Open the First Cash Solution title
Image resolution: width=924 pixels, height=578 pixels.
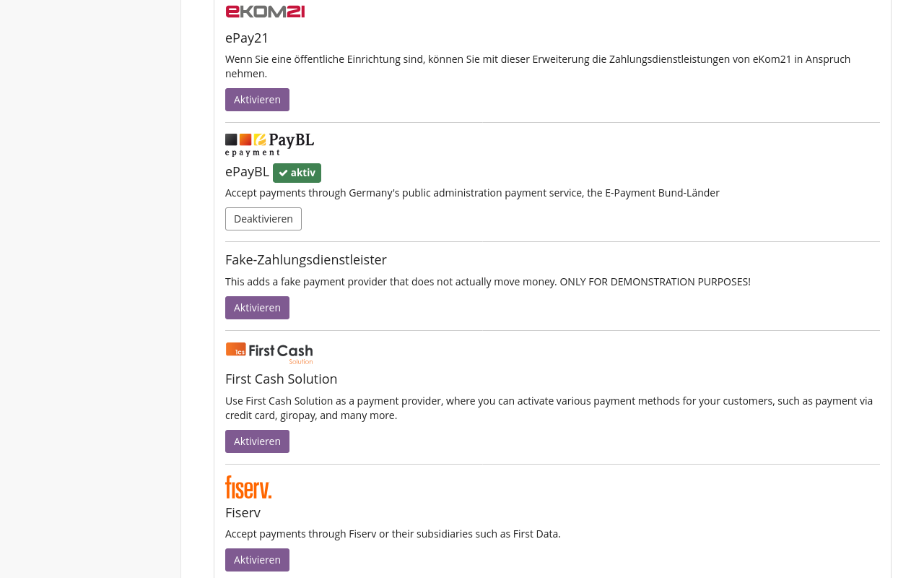281,379
